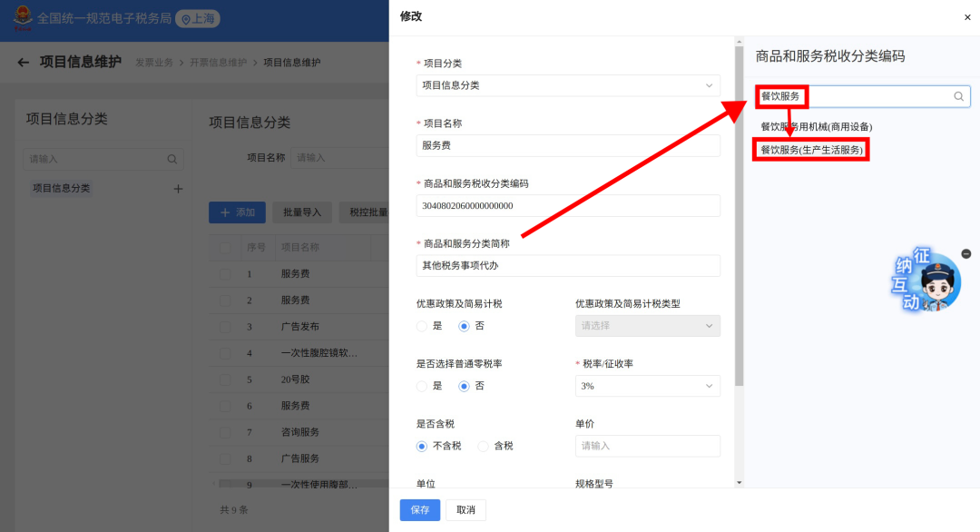Click 发票业务 breadcrumb
Image resolution: width=980 pixels, height=532 pixels.
tap(154, 63)
